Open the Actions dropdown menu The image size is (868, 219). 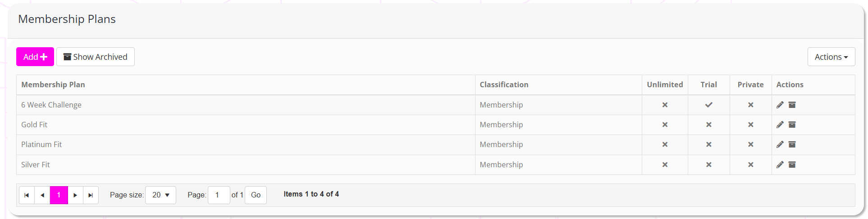[831, 57]
